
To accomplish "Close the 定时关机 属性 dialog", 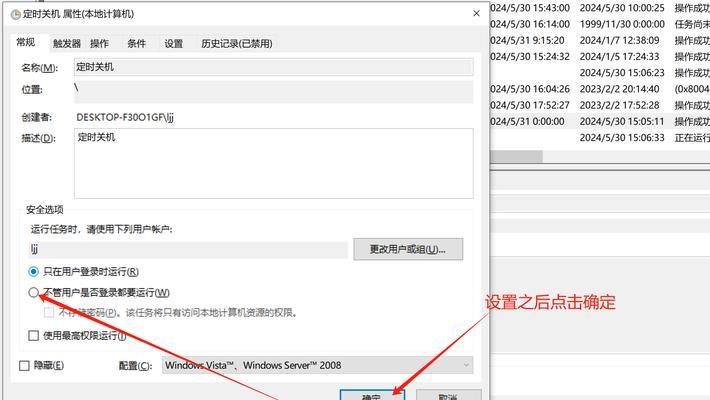I will [476, 14].
